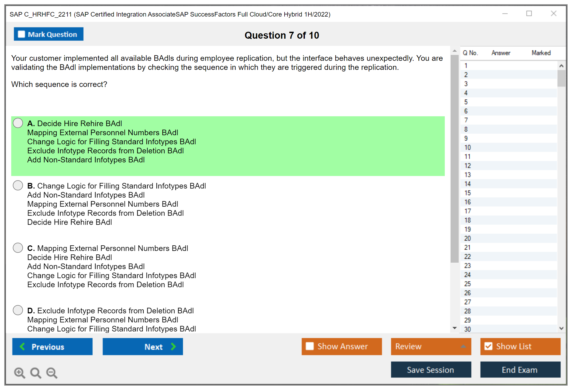Open the Review dropdown menu
This screenshot has height=392, width=574.
463,346
